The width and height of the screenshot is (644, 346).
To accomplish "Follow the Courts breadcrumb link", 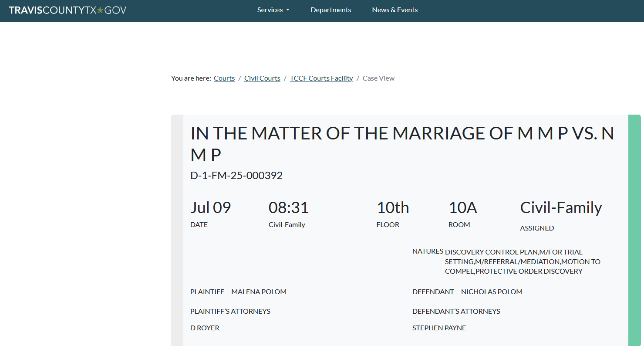I will [224, 78].
